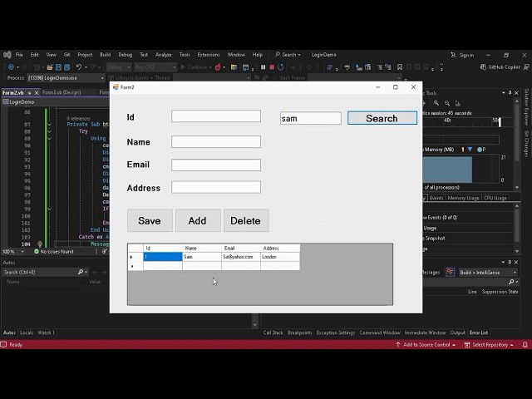532x399 pixels.
Task: Open the Output tab at bottom
Action: (x=457, y=332)
